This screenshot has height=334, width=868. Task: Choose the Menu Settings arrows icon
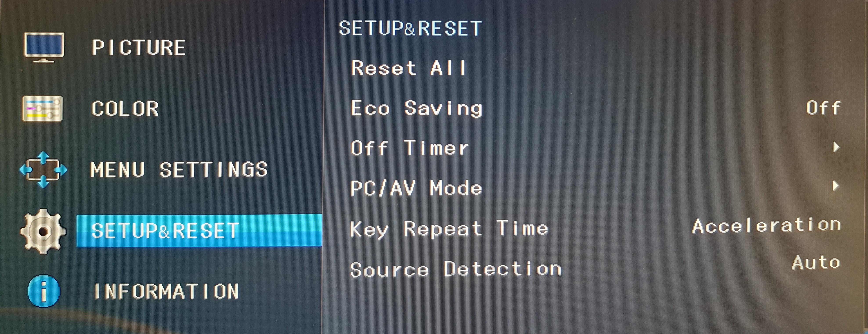coord(43,169)
